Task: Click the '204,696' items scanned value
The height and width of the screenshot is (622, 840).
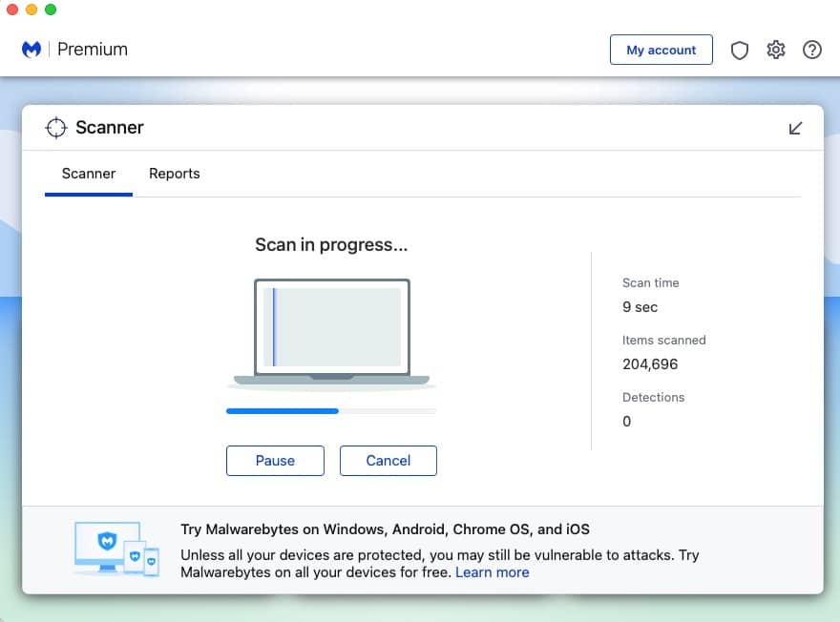Action: [x=650, y=364]
